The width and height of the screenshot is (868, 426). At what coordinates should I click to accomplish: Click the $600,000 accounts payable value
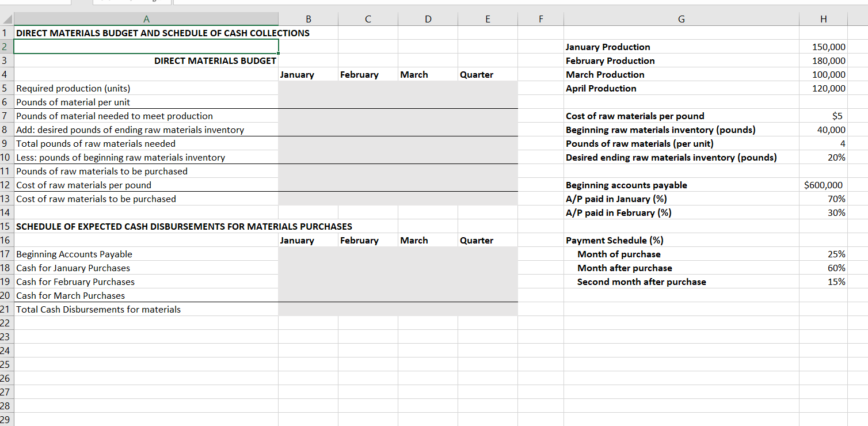tap(823, 185)
